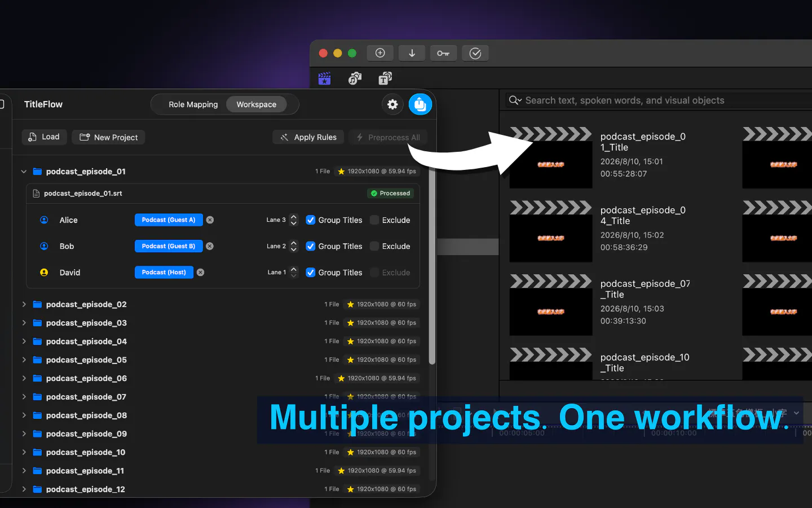Image resolution: width=812 pixels, height=508 pixels.
Task: Click the podcast_episode_01 folder icon
Action: (38, 172)
